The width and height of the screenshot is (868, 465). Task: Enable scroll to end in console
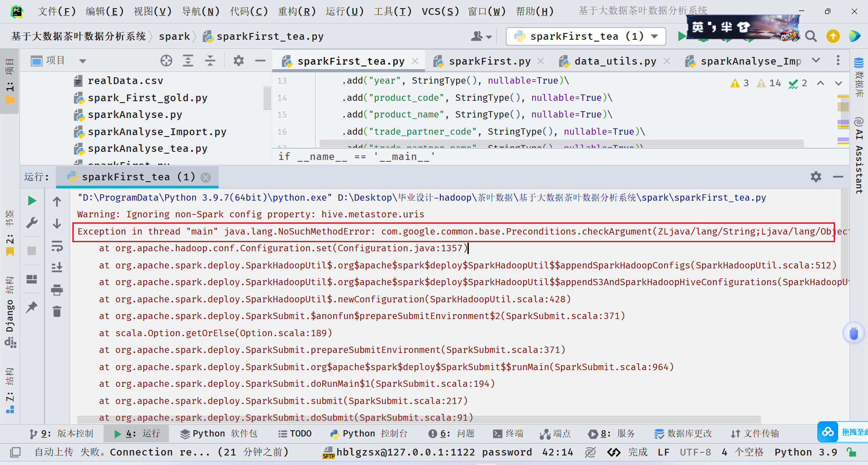click(57, 267)
